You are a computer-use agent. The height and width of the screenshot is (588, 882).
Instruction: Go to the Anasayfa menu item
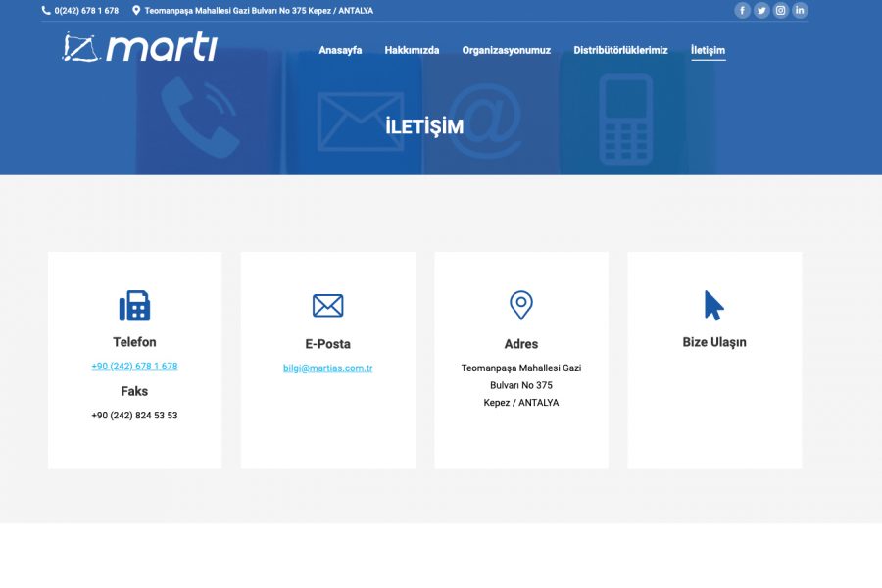[x=340, y=50]
